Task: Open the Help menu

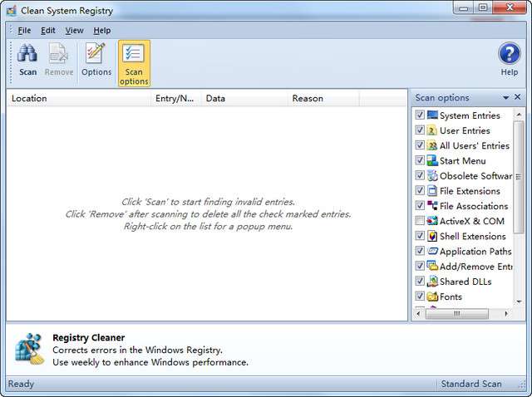Action: [102, 31]
